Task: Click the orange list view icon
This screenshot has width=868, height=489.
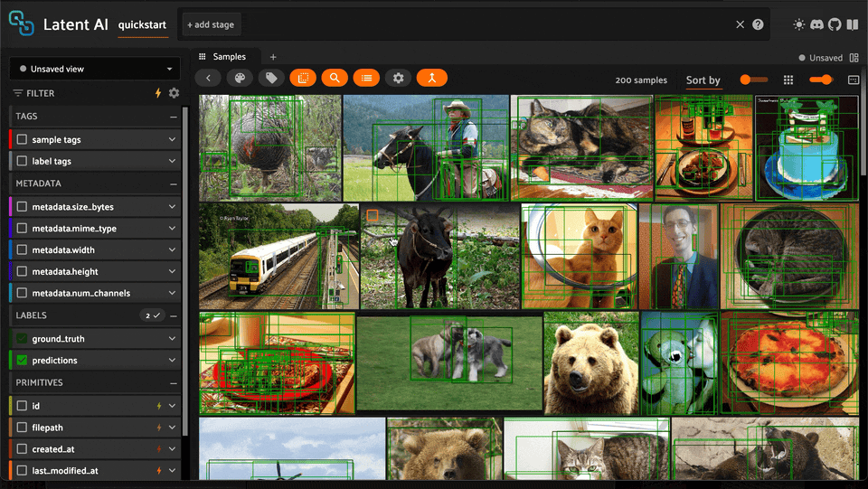Action: pos(366,79)
